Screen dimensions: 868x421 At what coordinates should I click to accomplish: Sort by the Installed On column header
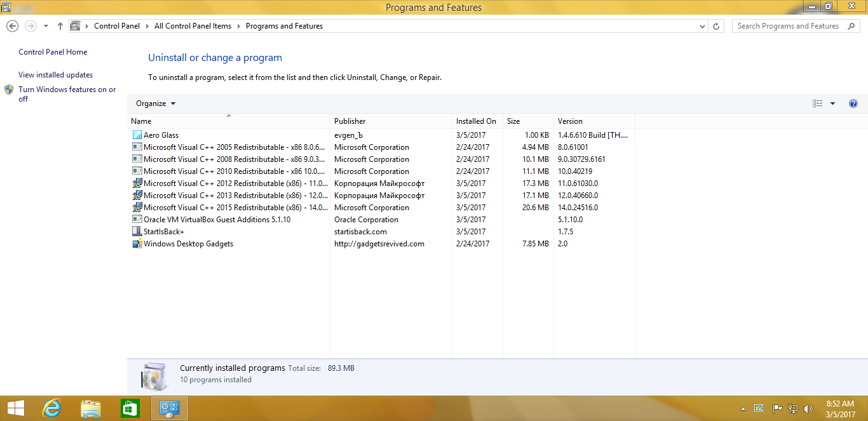point(477,121)
